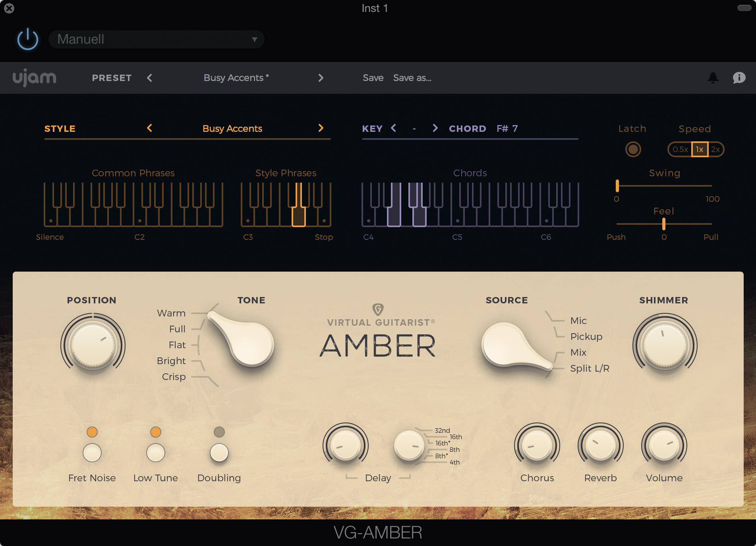This screenshot has width=756, height=546.
Task: Click the STYLE label
Action: point(60,129)
